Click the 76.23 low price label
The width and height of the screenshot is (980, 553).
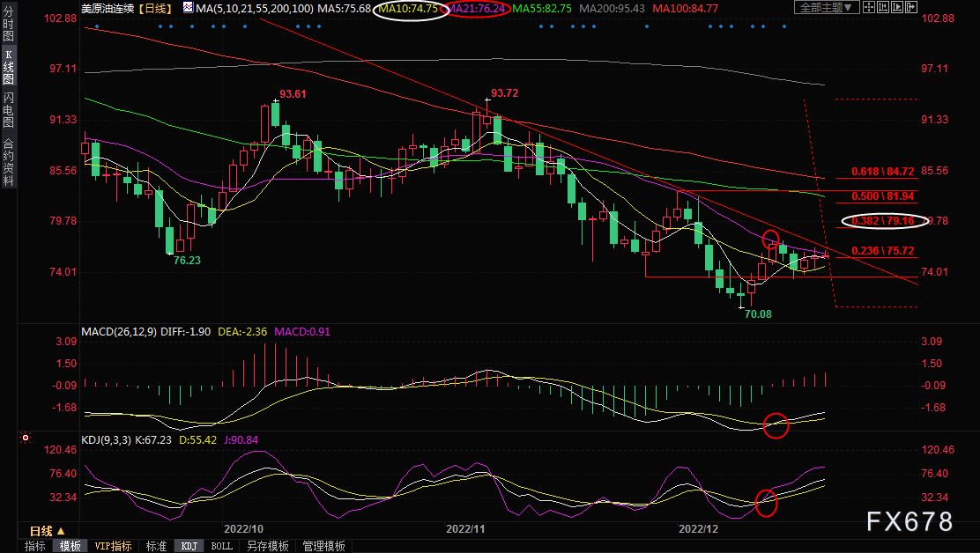187,261
